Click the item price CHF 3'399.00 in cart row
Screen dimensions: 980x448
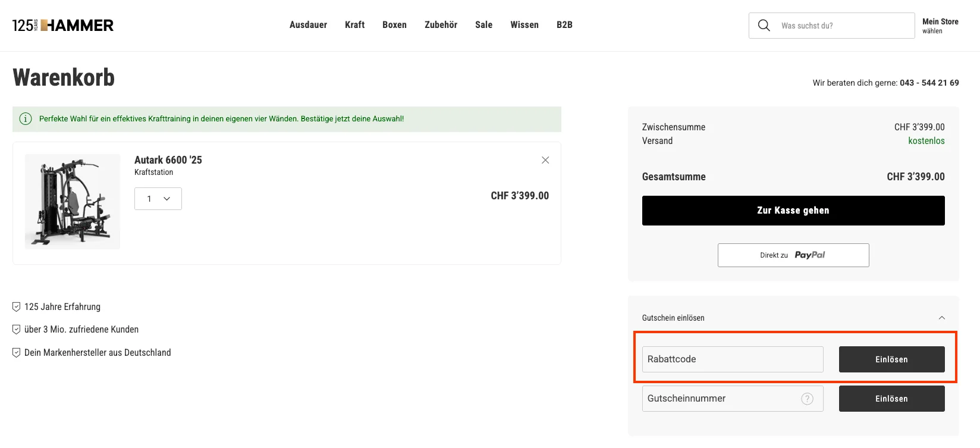(520, 196)
